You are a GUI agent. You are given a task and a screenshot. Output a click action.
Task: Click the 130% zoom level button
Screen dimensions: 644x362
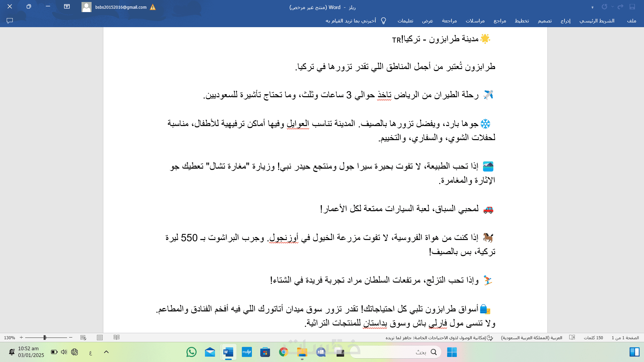(9, 338)
